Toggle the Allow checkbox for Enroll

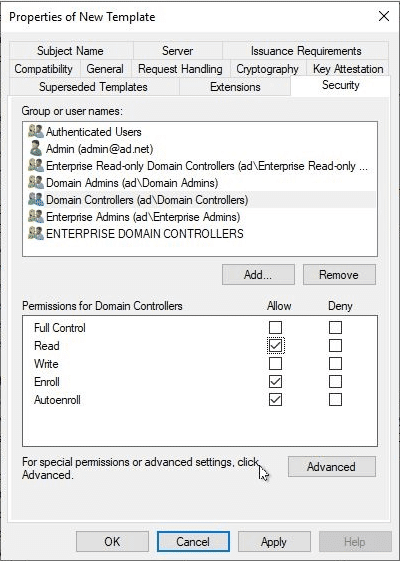[275, 381]
